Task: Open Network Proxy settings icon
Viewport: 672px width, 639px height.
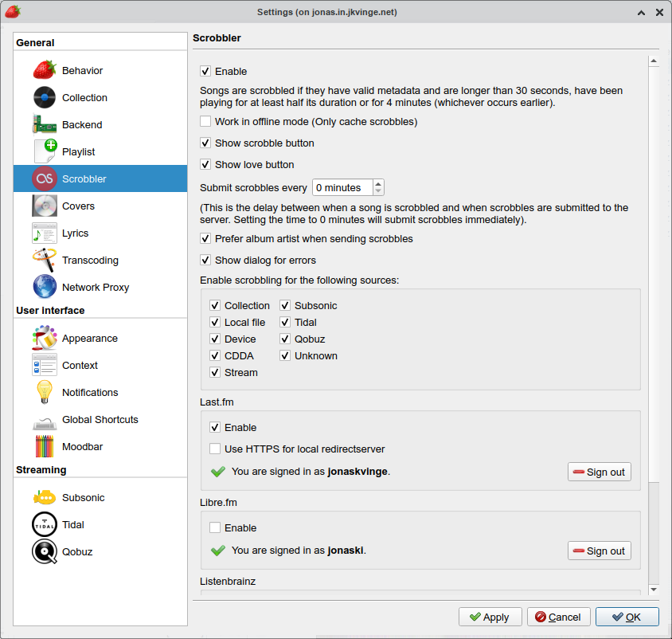Action: (46, 287)
